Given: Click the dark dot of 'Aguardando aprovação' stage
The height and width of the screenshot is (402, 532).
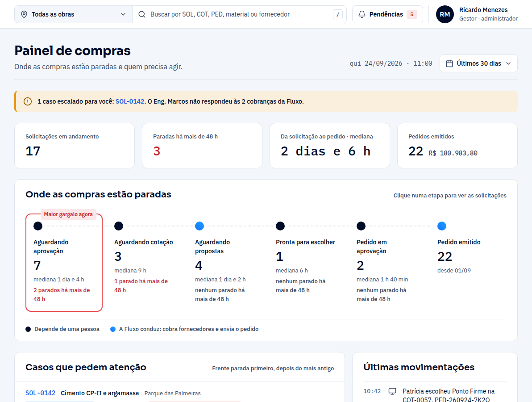Looking at the screenshot, I should (x=38, y=226).
